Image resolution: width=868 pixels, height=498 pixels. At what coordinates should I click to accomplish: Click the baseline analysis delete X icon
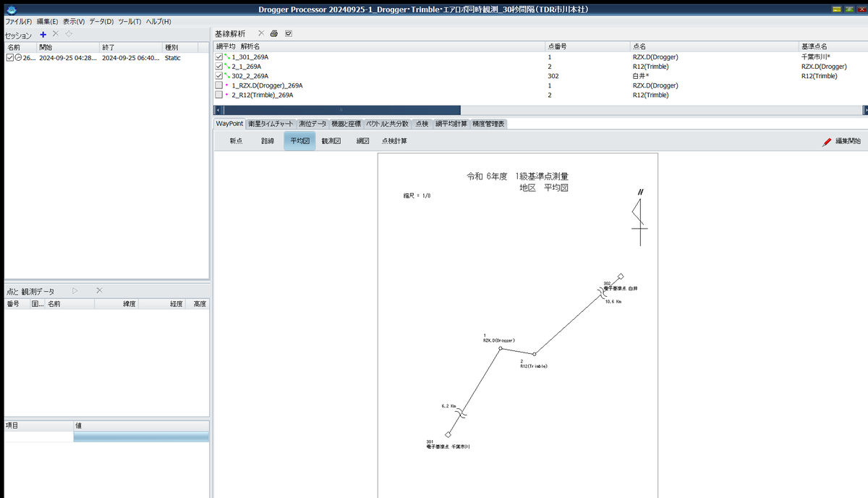(x=261, y=33)
